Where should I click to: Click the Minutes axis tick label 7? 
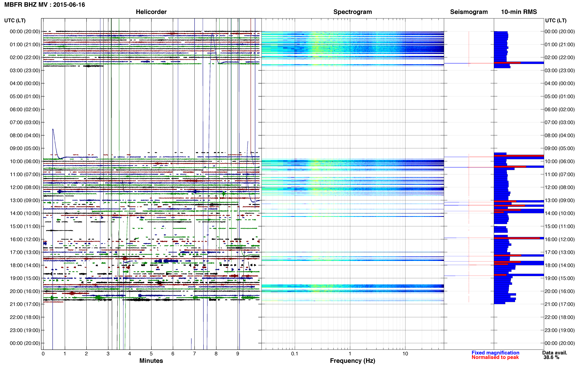pyautogui.click(x=195, y=354)
